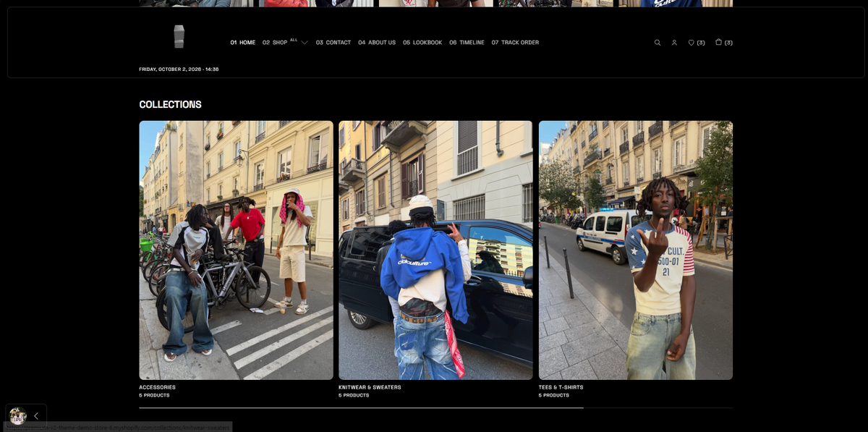This screenshot has height=432, width=868.
Task: Click the avatar thumbnail in bottom-left widget
Action: (x=17, y=416)
